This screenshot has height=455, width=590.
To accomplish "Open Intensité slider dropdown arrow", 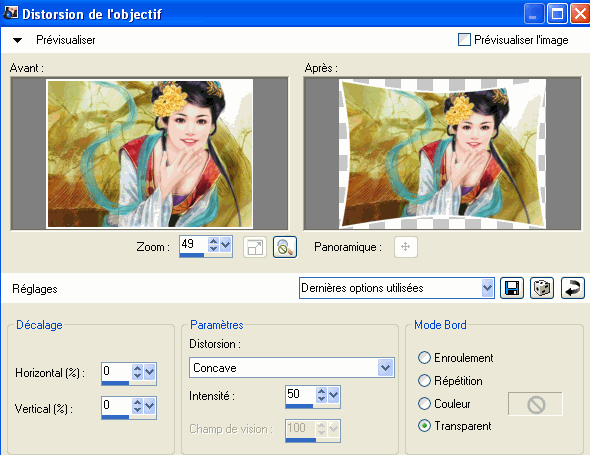I will [333, 395].
